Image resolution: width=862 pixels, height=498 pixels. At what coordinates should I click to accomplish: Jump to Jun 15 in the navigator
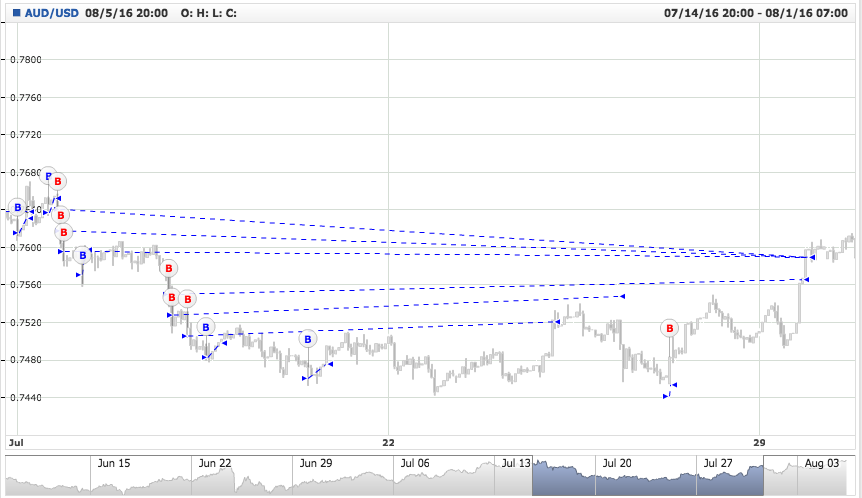[114, 463]
